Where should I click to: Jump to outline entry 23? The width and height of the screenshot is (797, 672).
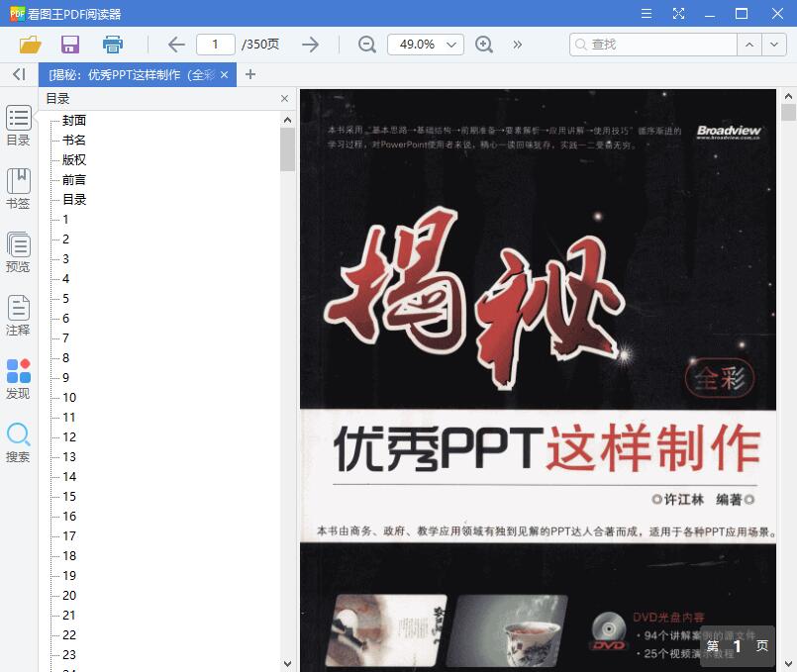69,655
